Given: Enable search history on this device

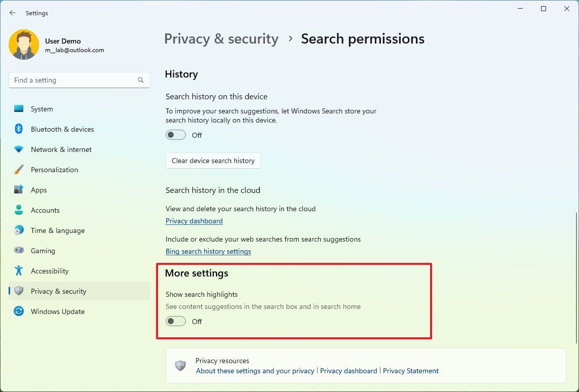Looking at the screenshot, I should pos(176,135).
